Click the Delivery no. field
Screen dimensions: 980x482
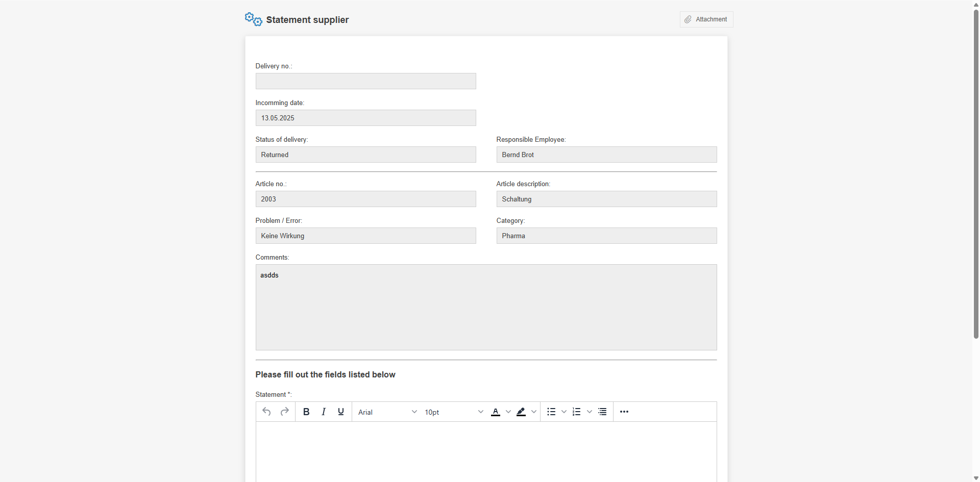tap(365, 81)
